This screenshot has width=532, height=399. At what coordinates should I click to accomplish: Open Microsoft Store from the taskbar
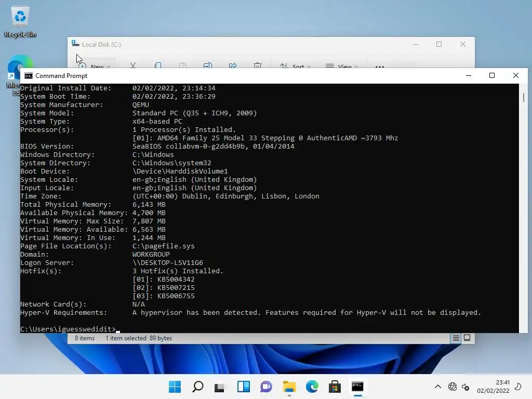[335, 387]
